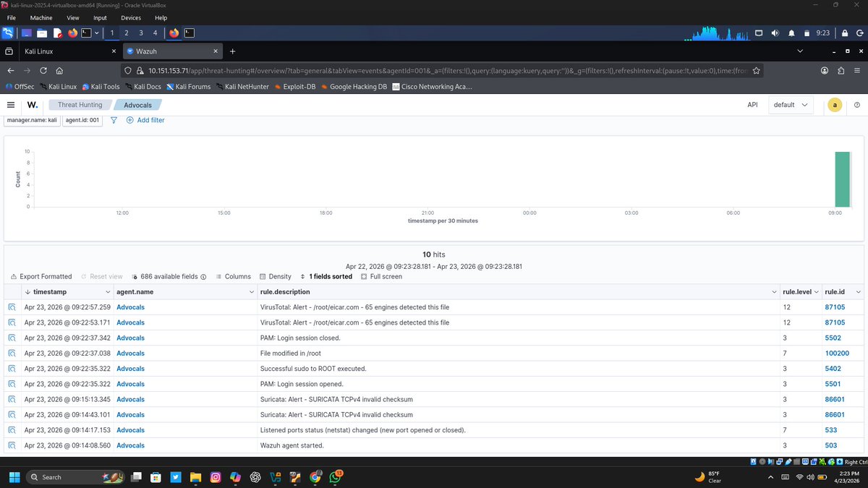The image size is (868, 488).
Task: Click the green 09:00 histogram bar
Action: 842,179
